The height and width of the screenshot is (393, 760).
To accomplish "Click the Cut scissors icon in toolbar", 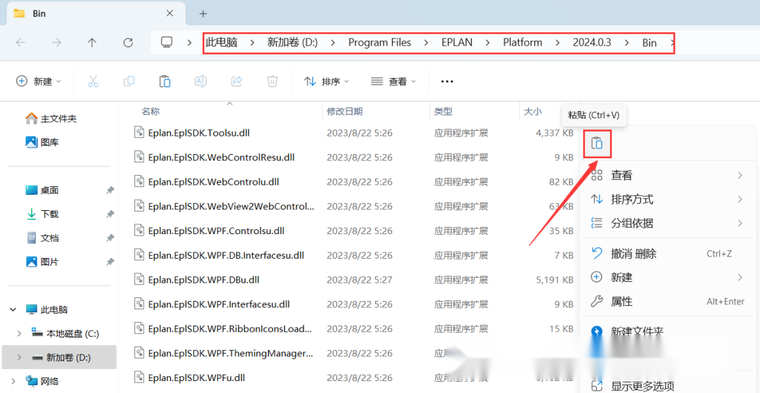I will [93, 81].
